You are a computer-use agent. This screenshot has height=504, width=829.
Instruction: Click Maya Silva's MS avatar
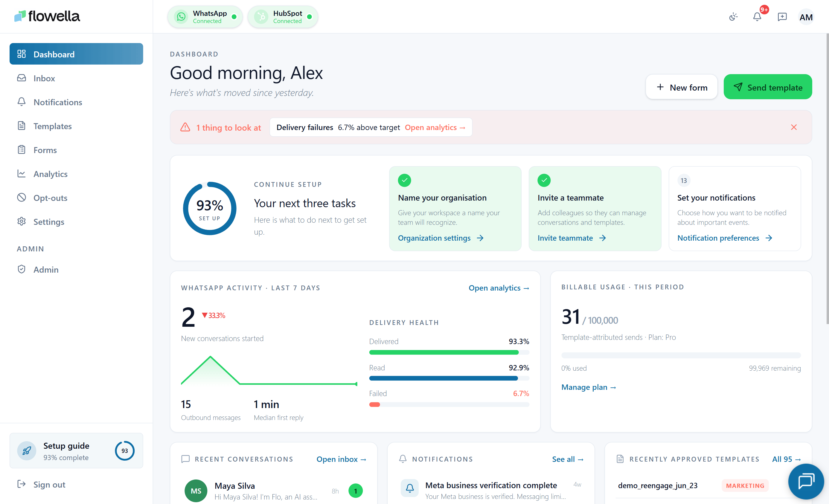click(x=196, y=491)
